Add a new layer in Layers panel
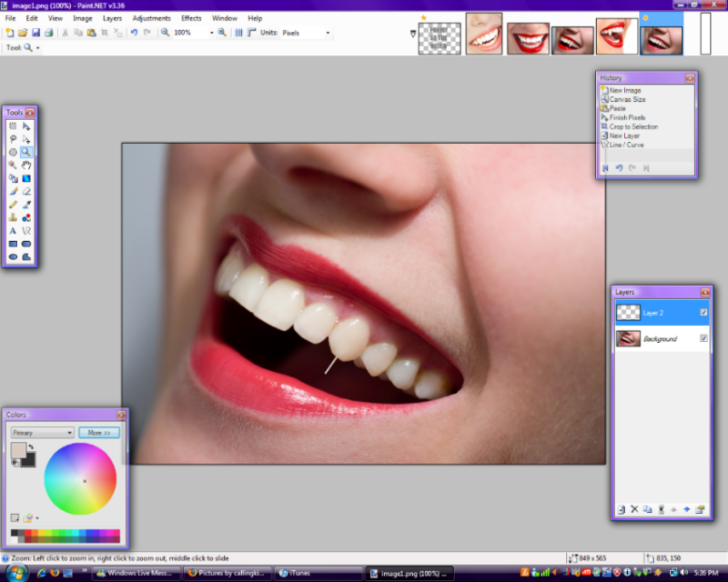 [x=622, y=509]
